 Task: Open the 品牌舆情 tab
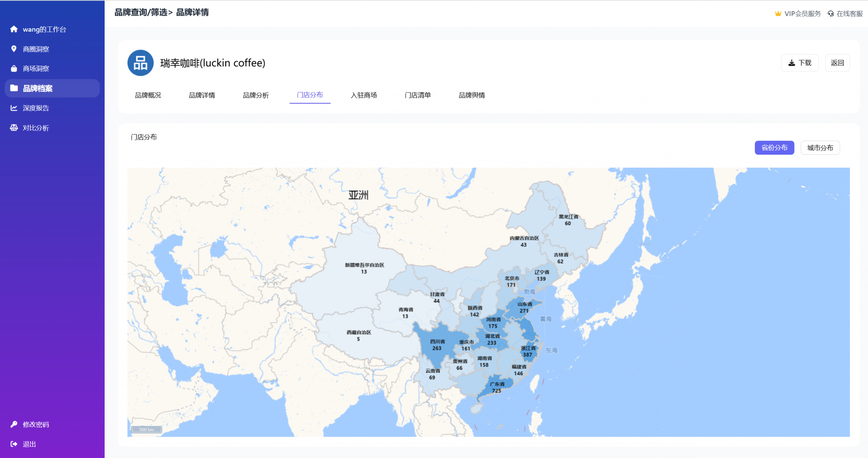point(472,95)
